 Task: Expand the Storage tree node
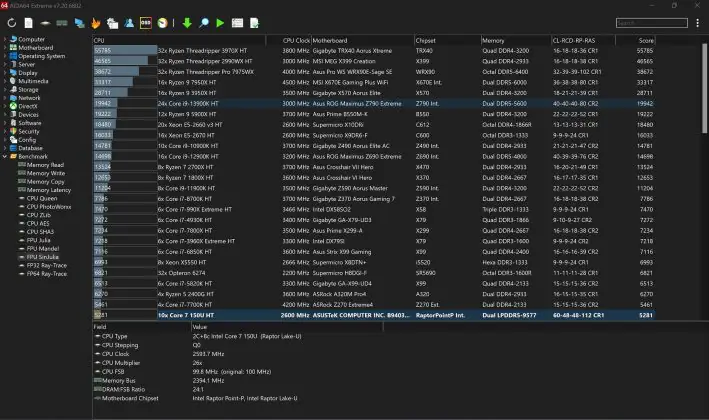point(5,90)
